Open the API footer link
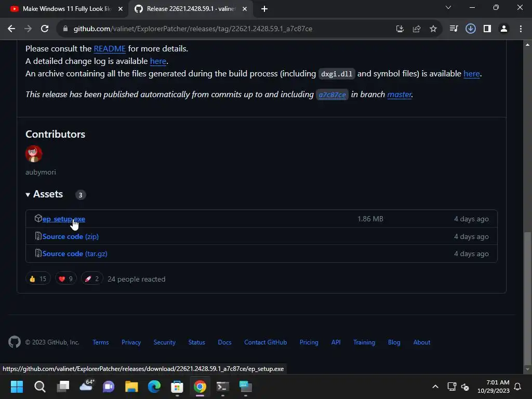 [x=336, y=342]
